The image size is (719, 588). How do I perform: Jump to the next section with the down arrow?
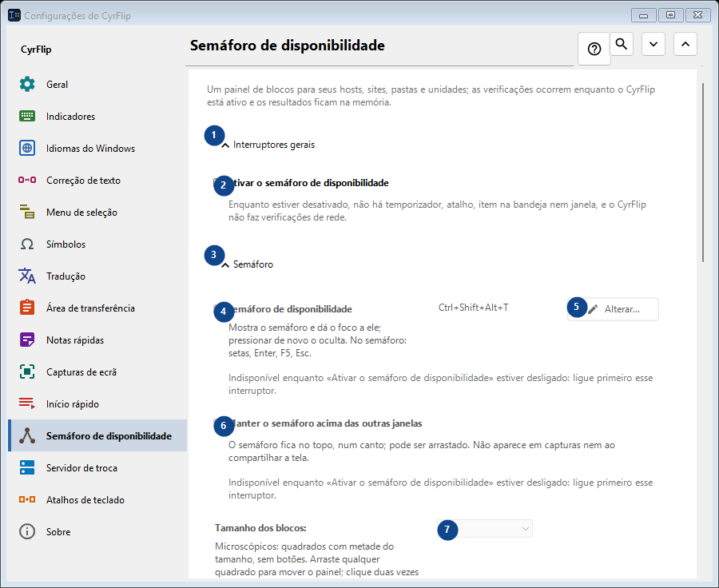pyautogui.click(x=653, y=44)
